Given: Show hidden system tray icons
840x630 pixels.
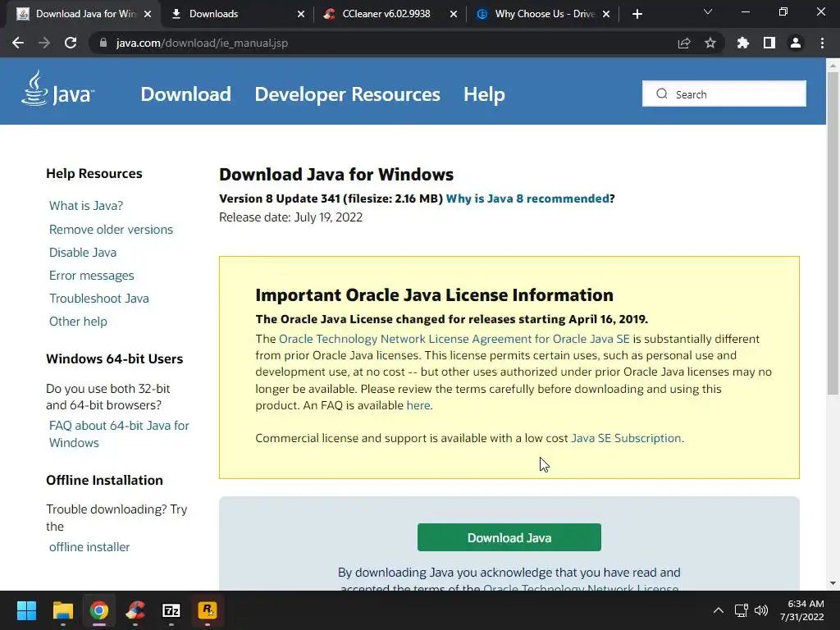Looking at the screenshot, I should pyautogui.click(x=719, y=610).
